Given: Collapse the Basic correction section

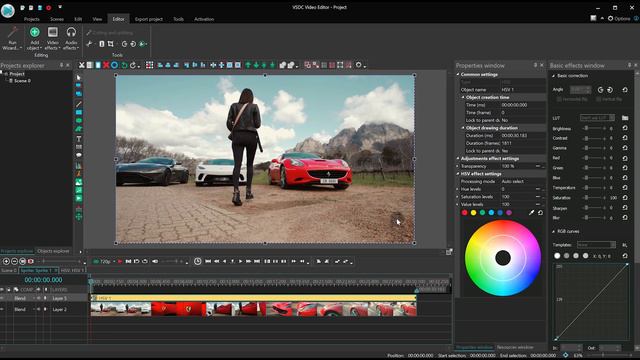Looking at the screenshot, I should tap(554, 76).
